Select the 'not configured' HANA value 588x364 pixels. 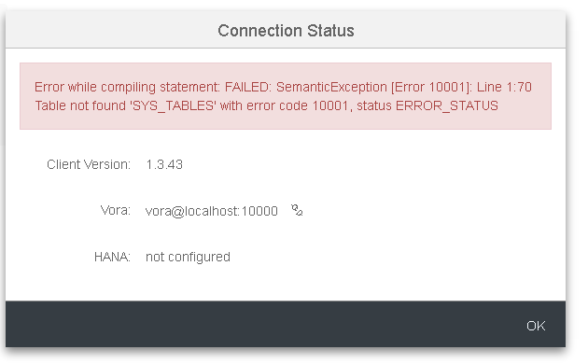coord(188,257)
